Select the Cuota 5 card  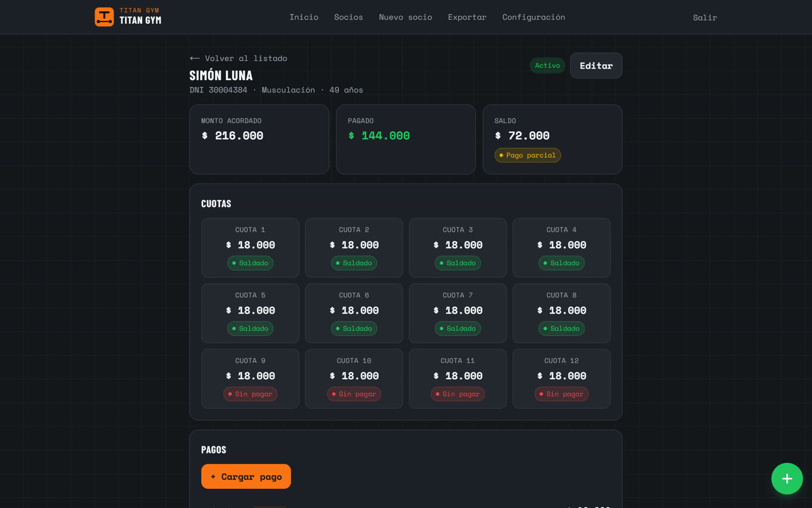pyautogui.click(x=250, y=313)
